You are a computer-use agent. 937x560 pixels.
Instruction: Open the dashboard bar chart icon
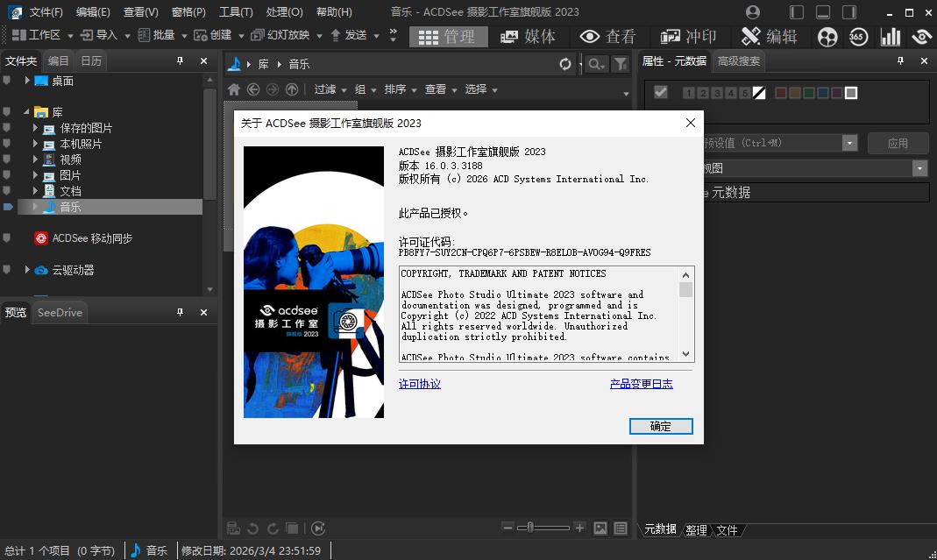coord(891,36)
